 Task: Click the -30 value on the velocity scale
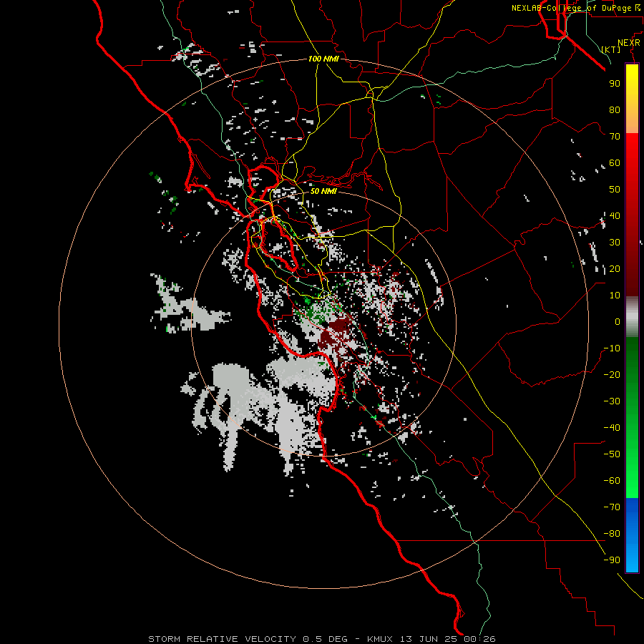click(612, 401)
